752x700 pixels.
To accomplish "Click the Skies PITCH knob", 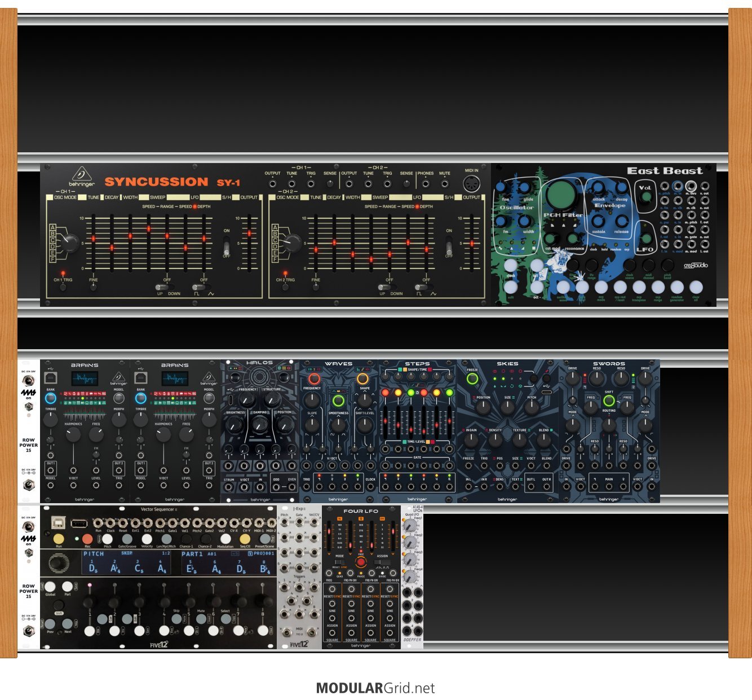I will tap(532, 407).
